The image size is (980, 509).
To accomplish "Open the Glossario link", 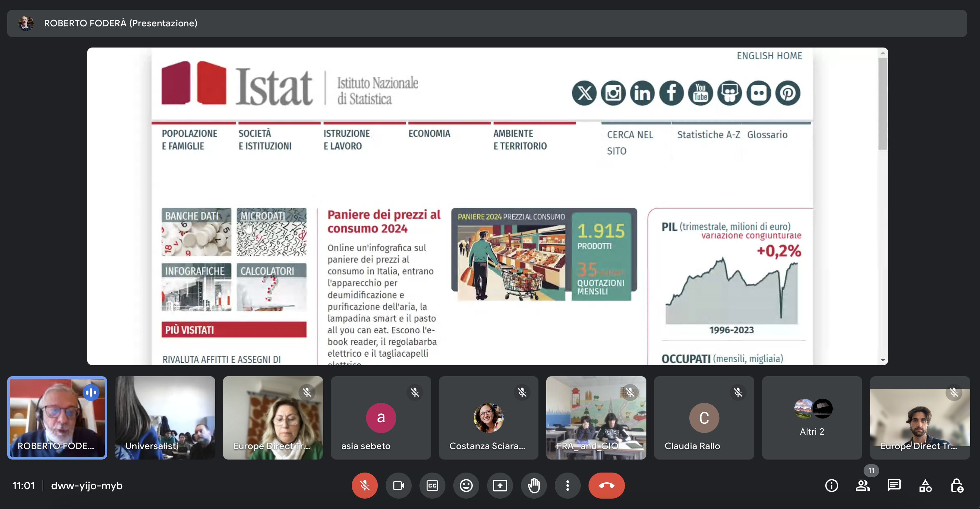I will [767, 135].
